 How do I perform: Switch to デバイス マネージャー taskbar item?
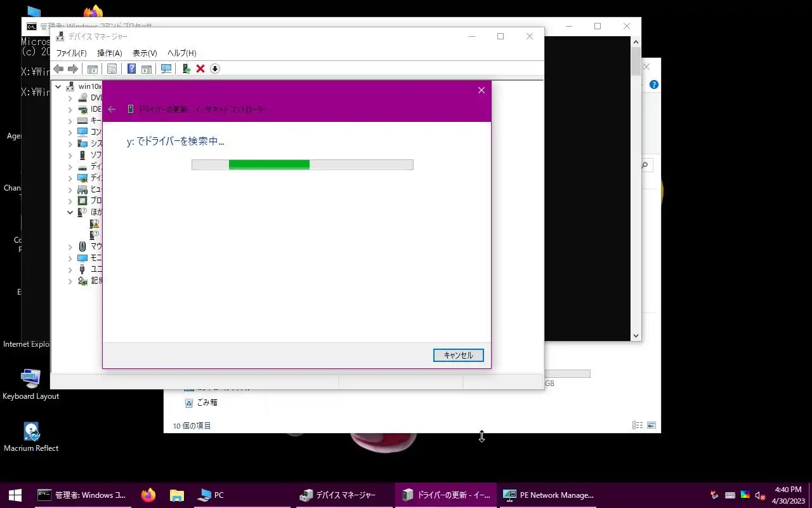pos(345,495)
